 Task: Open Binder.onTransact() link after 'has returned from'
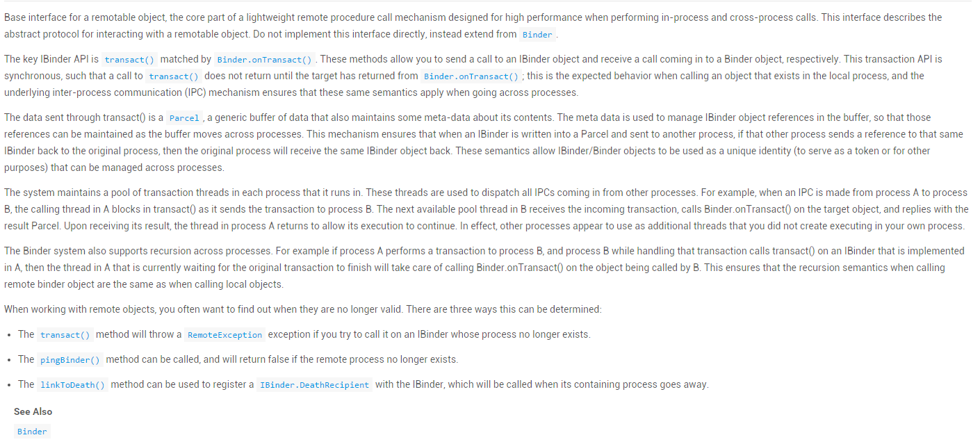(471, 76)
